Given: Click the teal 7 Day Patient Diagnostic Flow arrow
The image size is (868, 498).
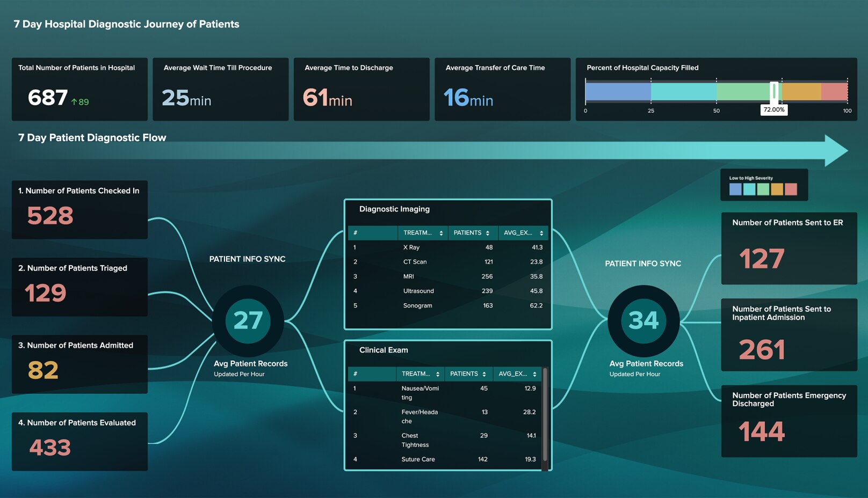Looking at the screenshot, I should click(430, 152).
